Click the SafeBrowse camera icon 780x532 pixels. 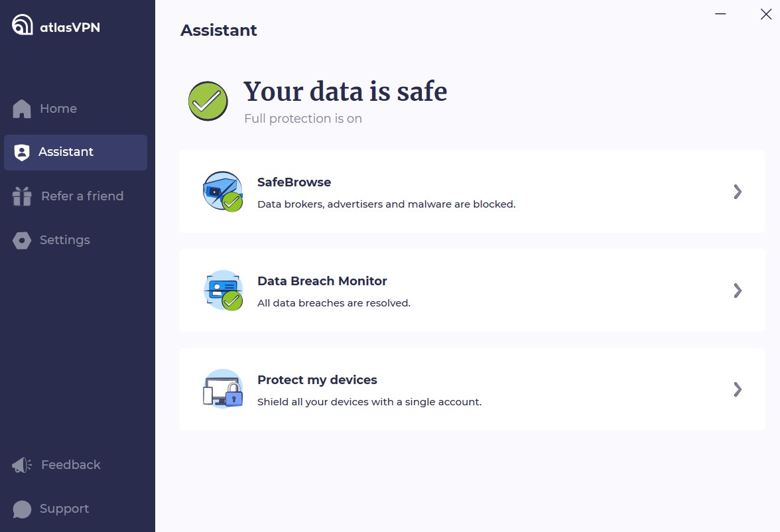click(x=223, y=192)
